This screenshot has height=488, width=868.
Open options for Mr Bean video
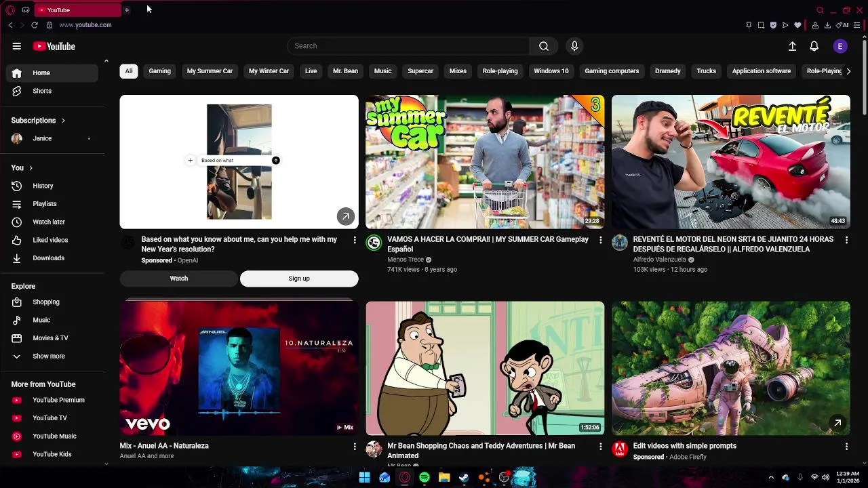(600, 447)
